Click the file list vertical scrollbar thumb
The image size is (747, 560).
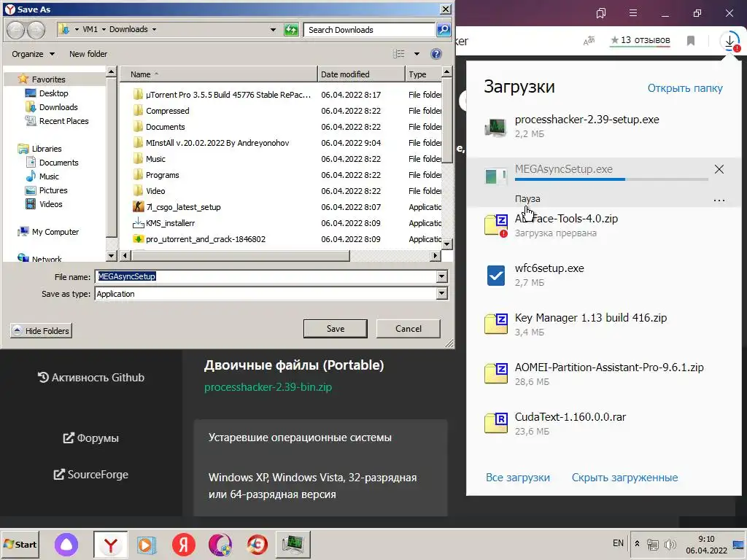pyautogui.click(x=446, y=121)
